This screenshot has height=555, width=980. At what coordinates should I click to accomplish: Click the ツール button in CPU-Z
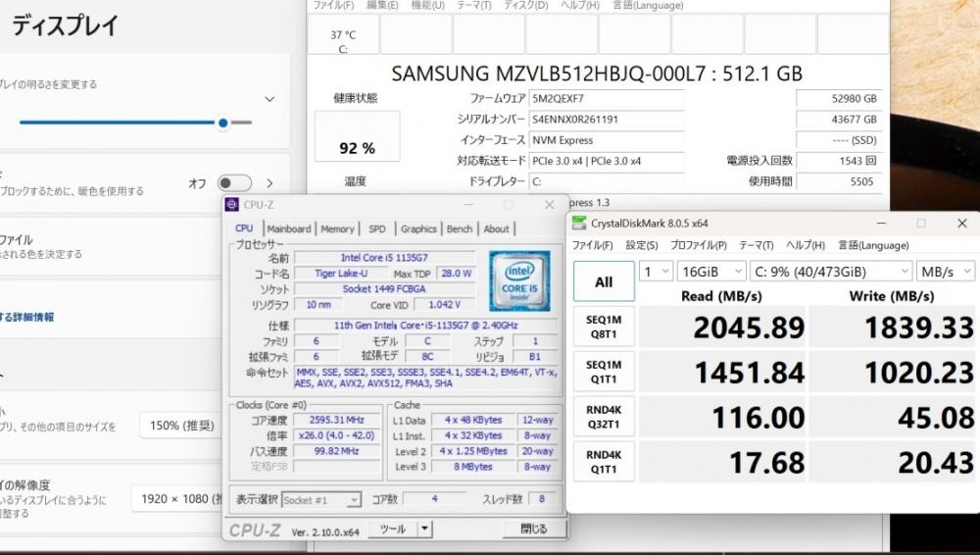[x=393, y=529]
